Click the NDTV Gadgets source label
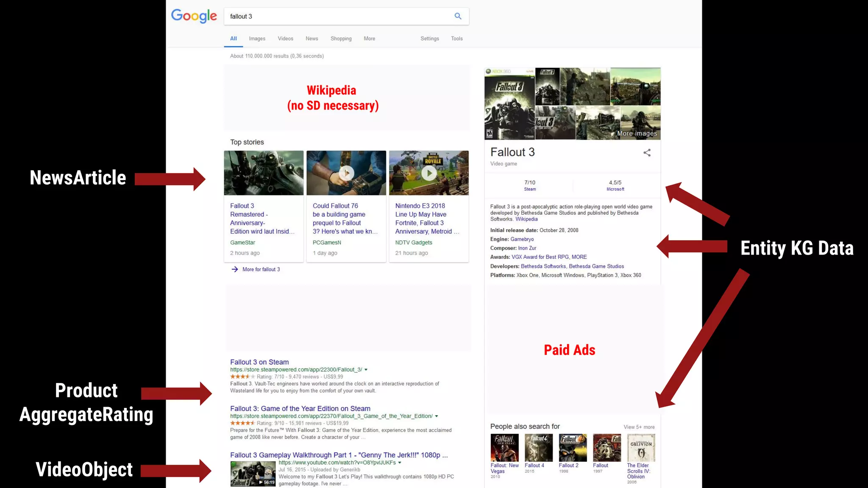 tap(414, 243)
